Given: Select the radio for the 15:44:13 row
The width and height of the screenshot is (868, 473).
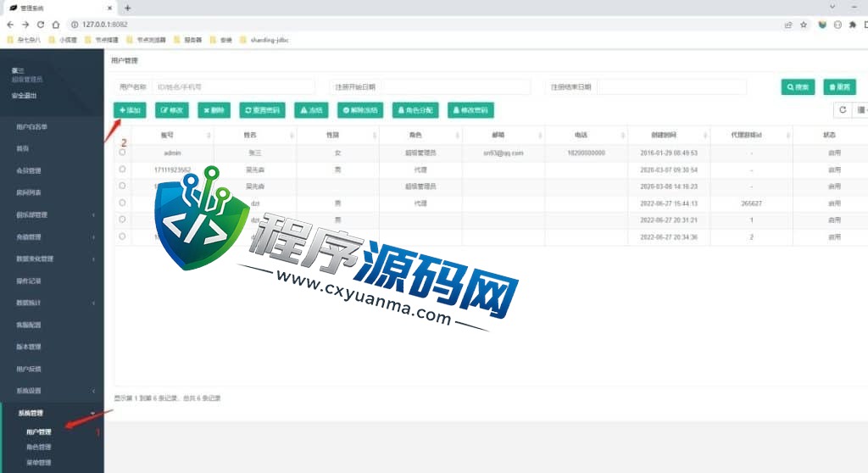Looking at the screenshot, I should [122, 203].
